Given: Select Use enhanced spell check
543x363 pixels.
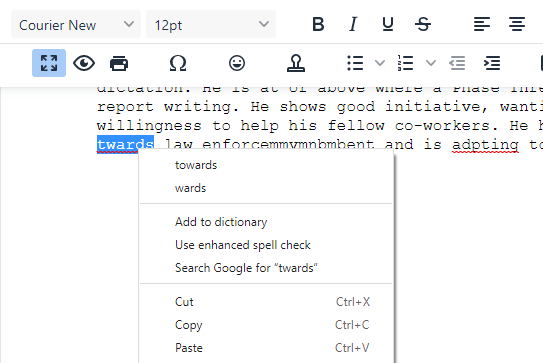Looking at the screenshot, I should (x=266, y=245).
